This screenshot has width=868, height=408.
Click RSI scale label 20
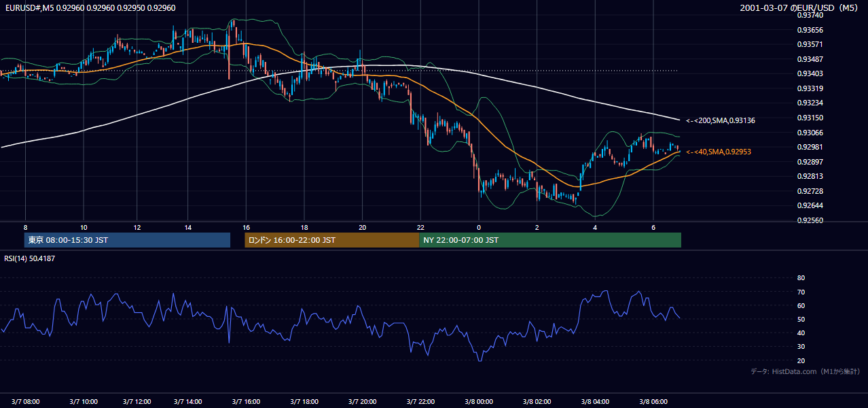pos(801,360)
